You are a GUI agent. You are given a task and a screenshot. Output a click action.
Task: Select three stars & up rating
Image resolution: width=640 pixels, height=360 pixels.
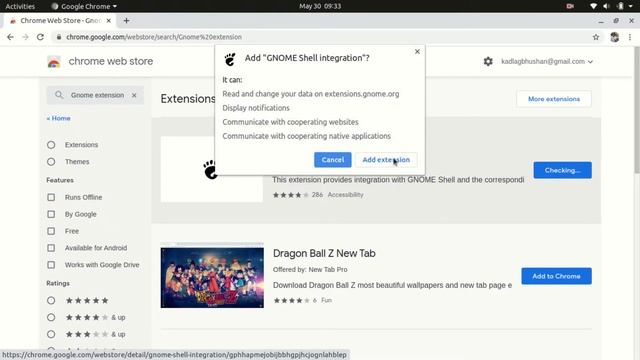[51, 334]
